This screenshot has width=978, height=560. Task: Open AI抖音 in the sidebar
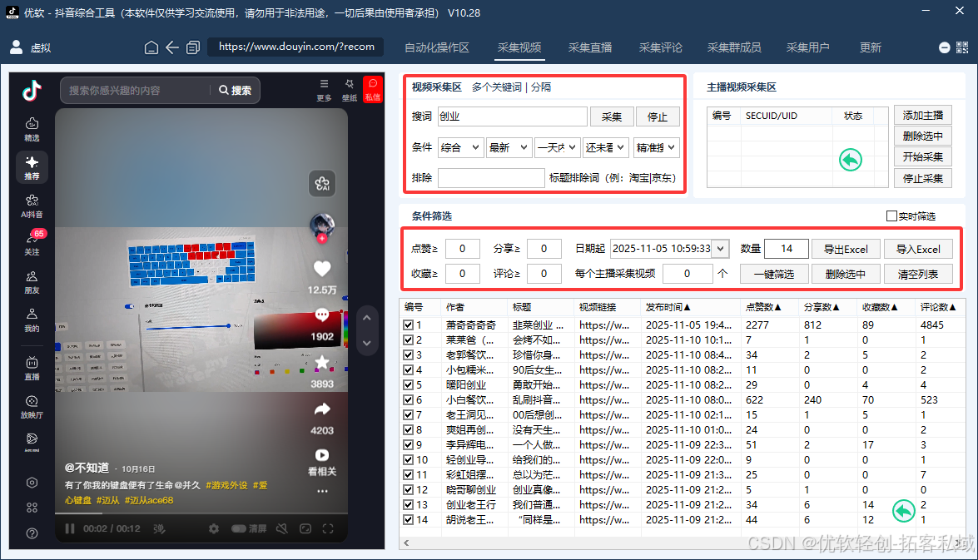tap(32, 206)
